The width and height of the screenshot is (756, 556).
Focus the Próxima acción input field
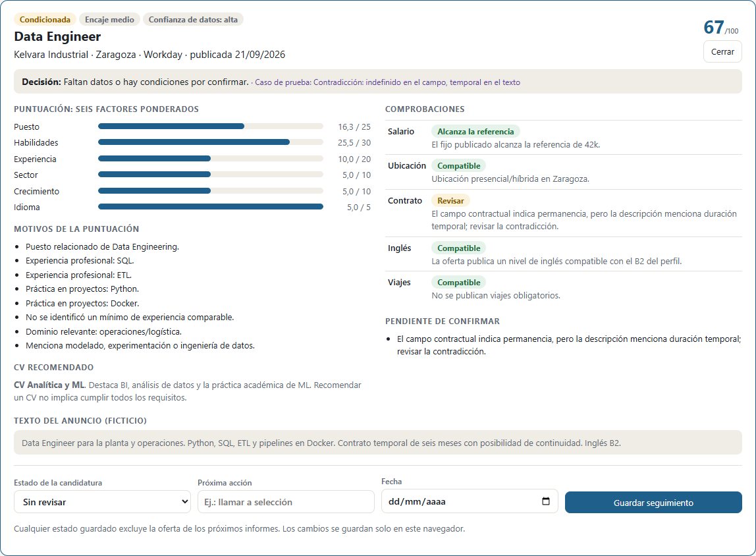pyautogui.click(x=286, y=502)
